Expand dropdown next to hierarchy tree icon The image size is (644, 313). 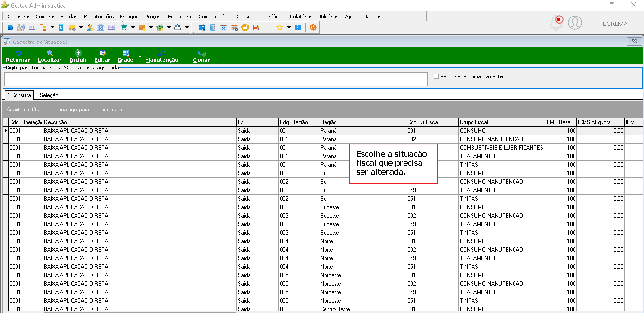(x=52, y=27)
